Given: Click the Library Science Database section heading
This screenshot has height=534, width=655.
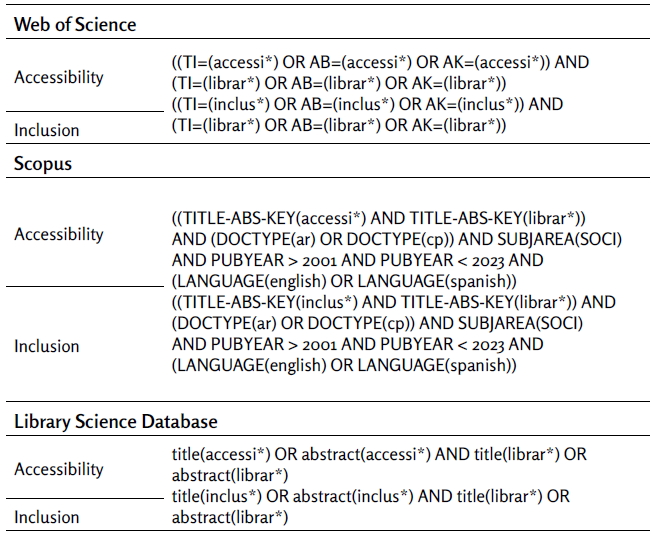Looking at the screenshot, I should pos(116,421).
